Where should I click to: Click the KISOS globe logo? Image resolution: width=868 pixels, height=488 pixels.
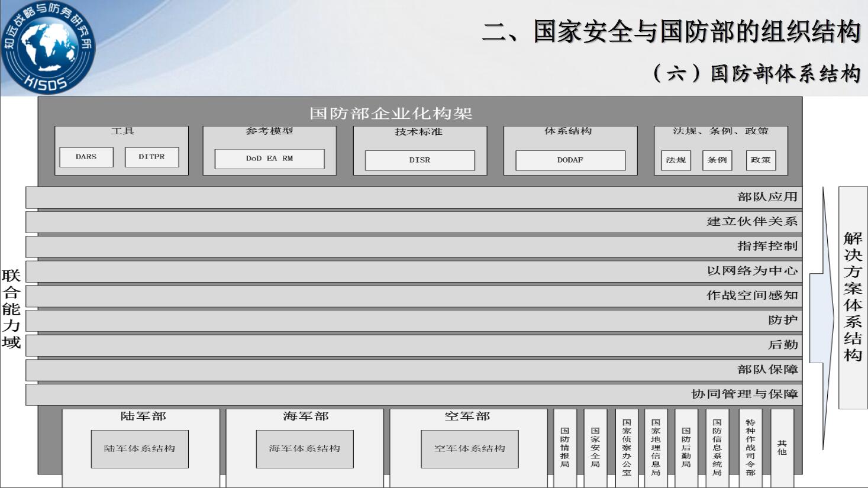pos(47,47)
